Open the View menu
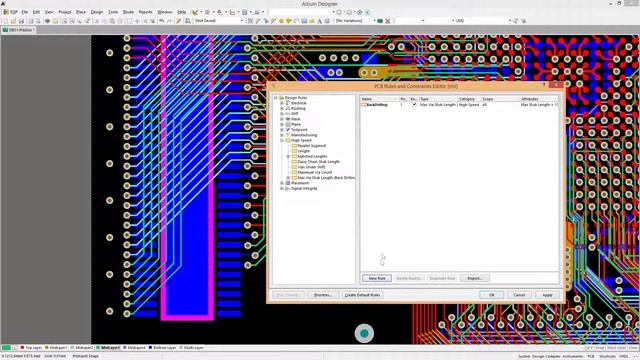Image resolution: width=640 pixels, height=360 pixels. click(x=49, y=12)
